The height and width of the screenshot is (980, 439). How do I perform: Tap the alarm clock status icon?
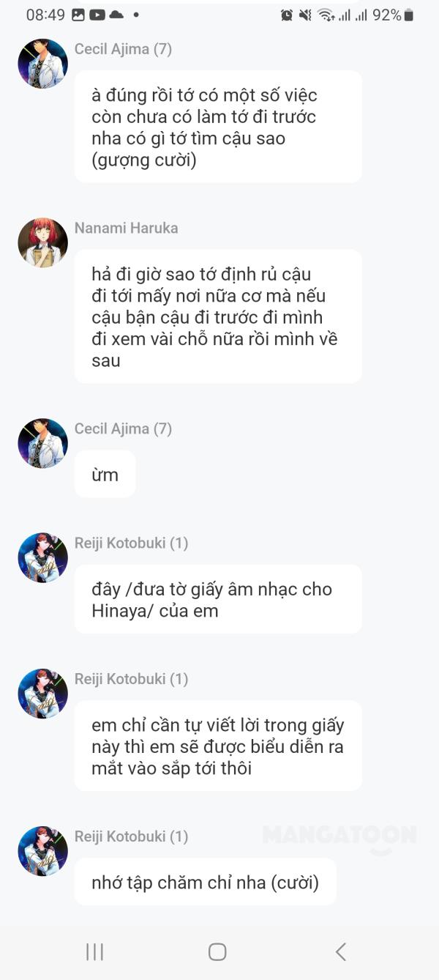(x=287, y=15)
